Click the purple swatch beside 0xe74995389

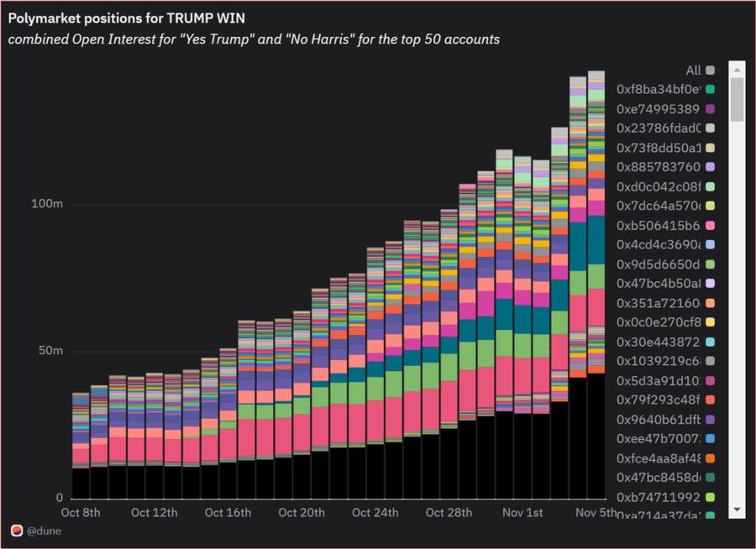pos(710,109)
